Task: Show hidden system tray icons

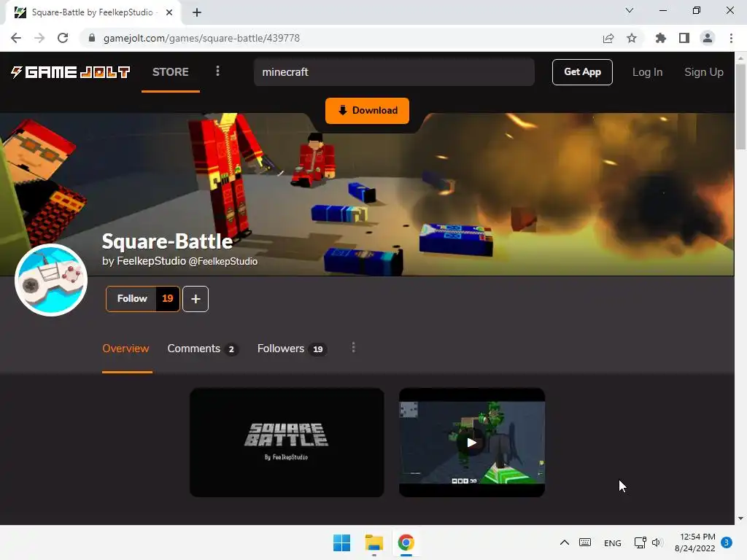Action: pos(565,542)
